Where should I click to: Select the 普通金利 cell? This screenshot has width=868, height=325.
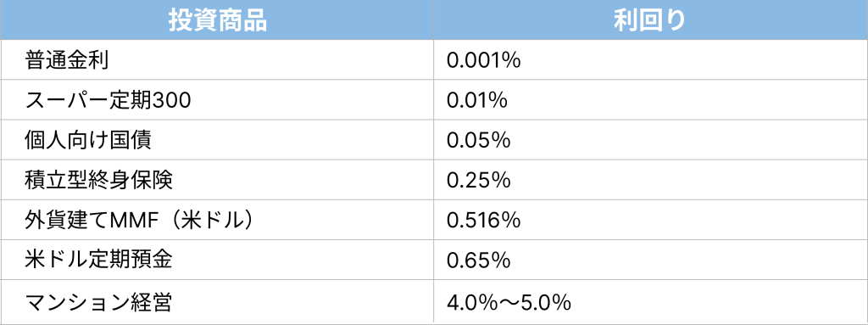pyautogui.click(x=217, y=60)
